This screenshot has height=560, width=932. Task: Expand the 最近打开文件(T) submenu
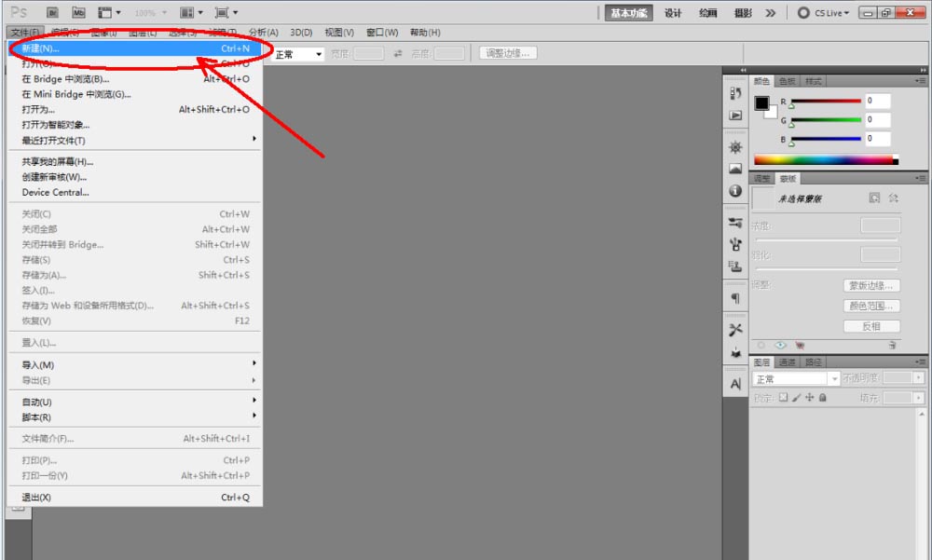click(x=134, y=141)
